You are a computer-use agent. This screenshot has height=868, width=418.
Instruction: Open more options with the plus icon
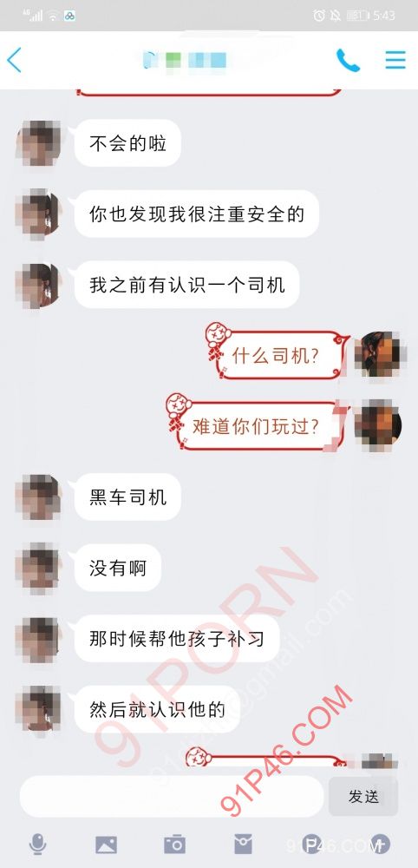[380, 845]
